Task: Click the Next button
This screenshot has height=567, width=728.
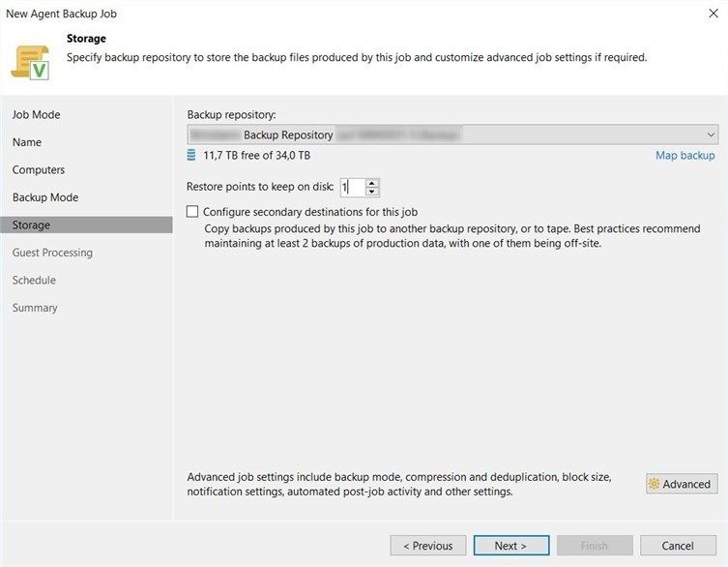Action: click(x=511, y=546)
